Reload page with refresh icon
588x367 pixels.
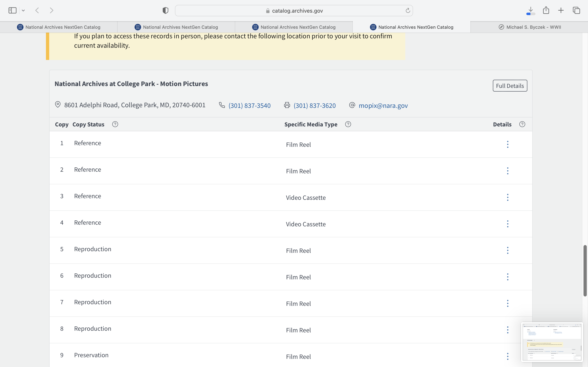point(408,11)
